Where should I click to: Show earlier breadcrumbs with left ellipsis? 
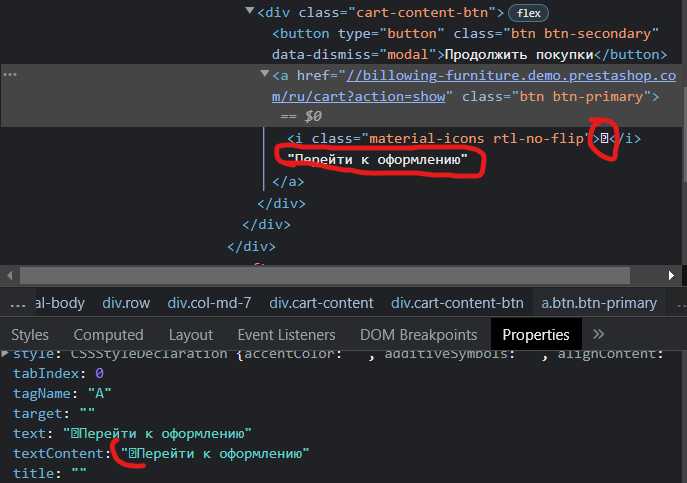tap(18, 304)
